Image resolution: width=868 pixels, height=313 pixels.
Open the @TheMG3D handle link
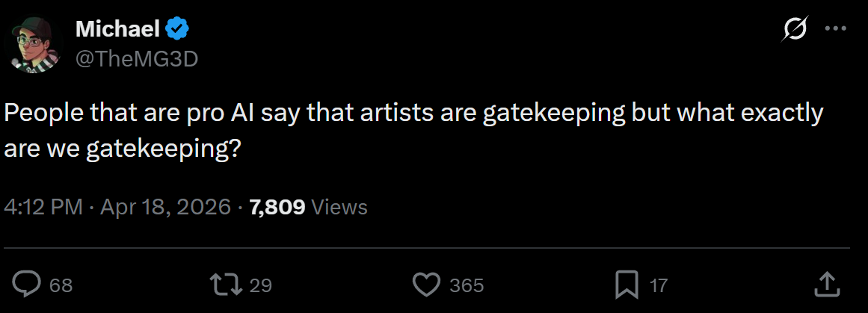pos(136,58)
